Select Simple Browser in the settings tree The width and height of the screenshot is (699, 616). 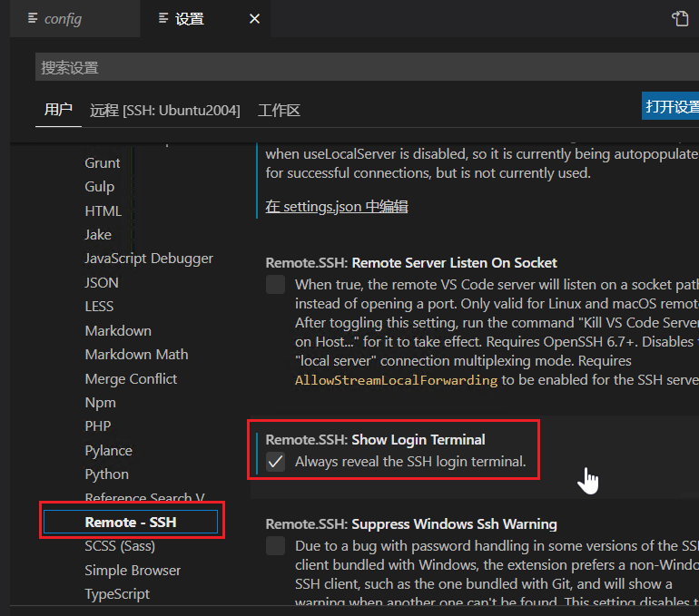(x=133, y=570)
